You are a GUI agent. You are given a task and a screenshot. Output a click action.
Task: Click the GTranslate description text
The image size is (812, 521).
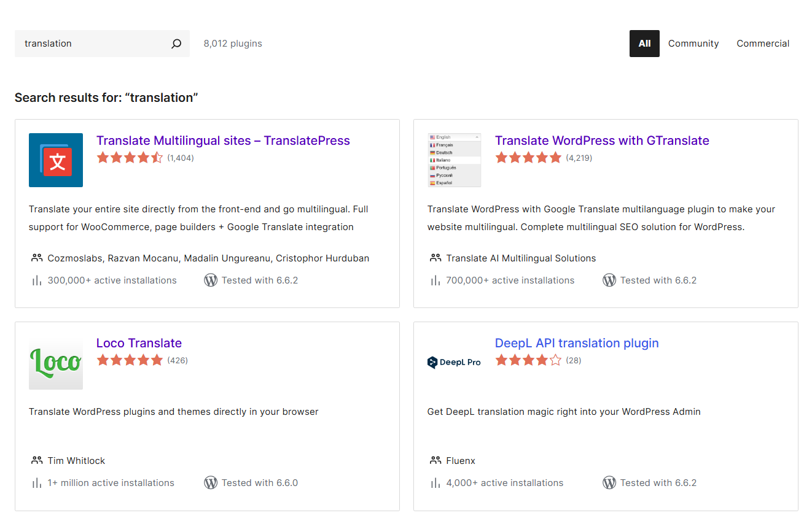pos(601,218)
